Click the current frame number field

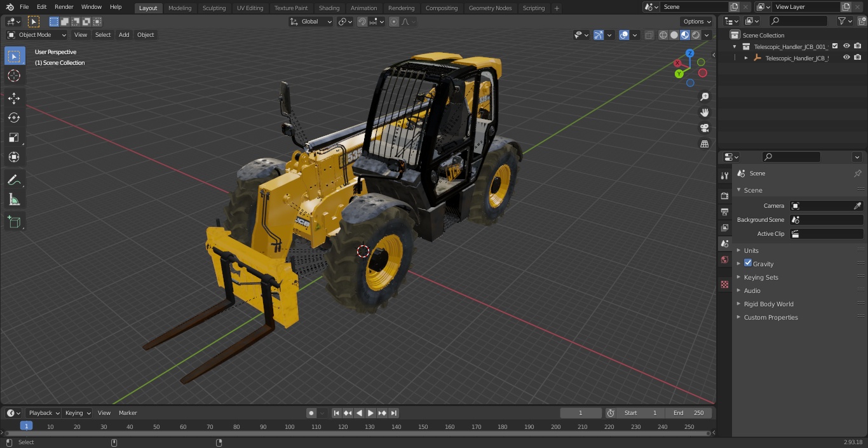(581, 413)
